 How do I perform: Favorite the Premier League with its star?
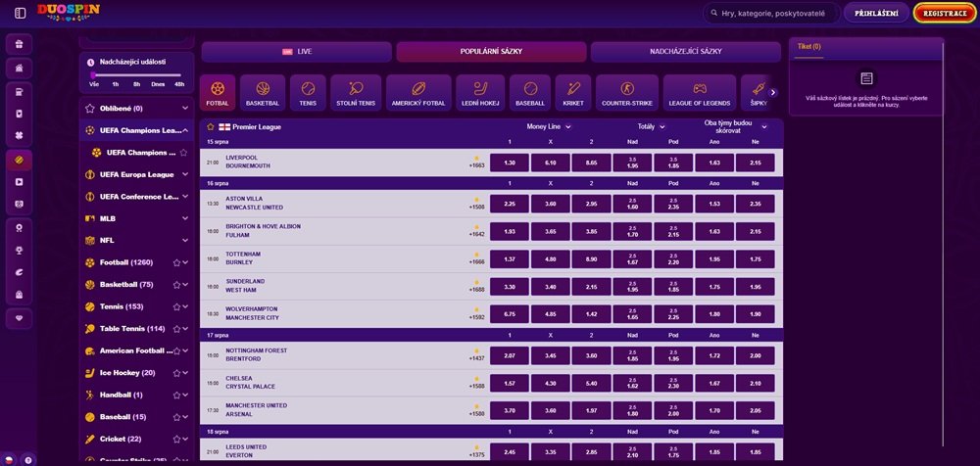point(209,127)
